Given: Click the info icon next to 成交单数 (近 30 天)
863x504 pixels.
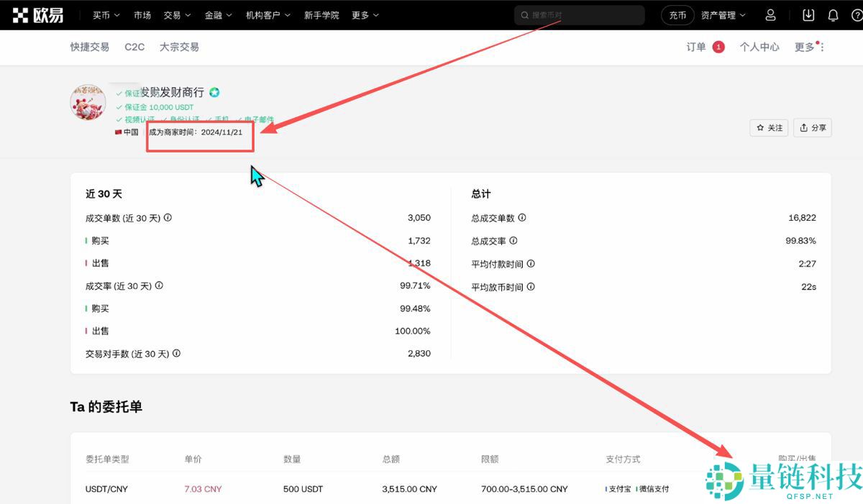Looking at the screenshot, I should click(x=168, y=217).
